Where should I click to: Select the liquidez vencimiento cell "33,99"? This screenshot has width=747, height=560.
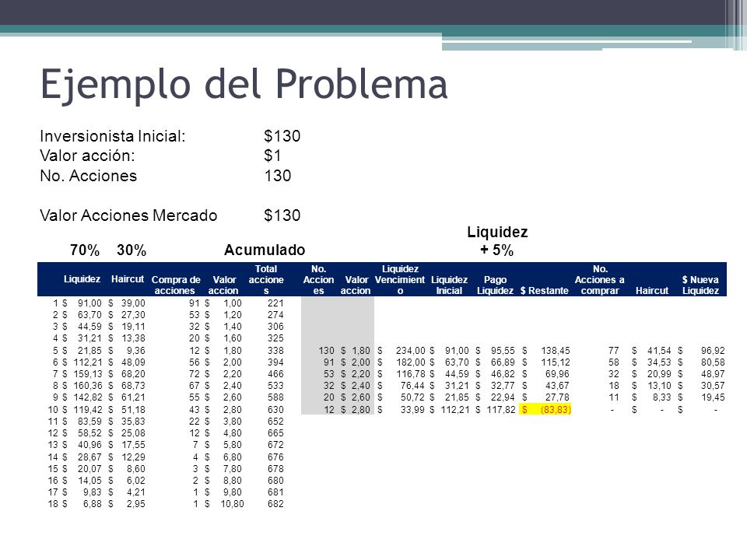point(412,410)
